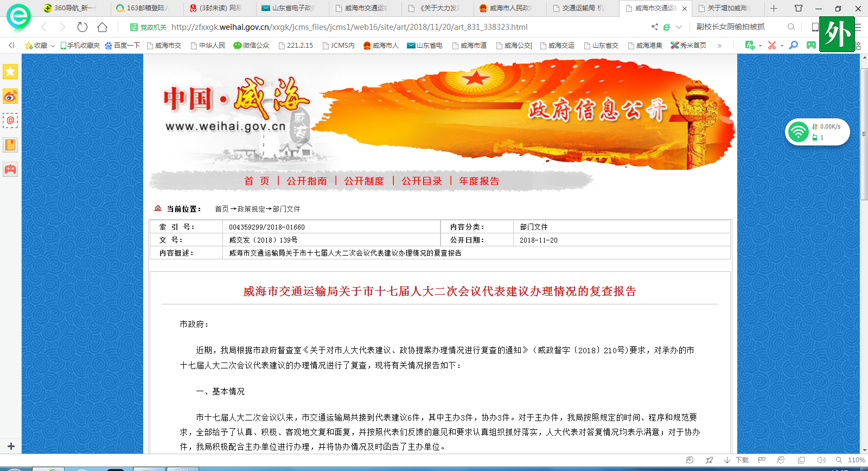The image size is (868, 471).
Task: Toggle the sidebar collapse arrow in bookmarks bar
Action: point(11,46)
